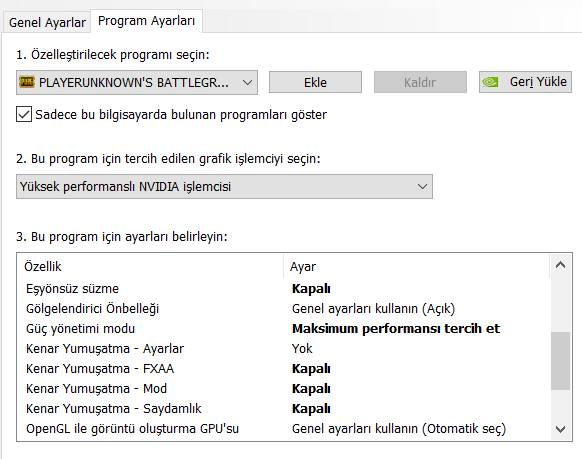Select Kenar Yumuşatma - Ayarlar row
The height and width of the screenshot is (459, 582).
click(284, 349)
